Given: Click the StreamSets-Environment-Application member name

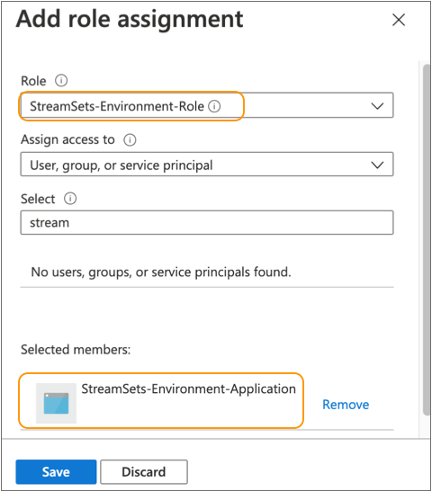Looking at the screenshot, I should point(189,389).
